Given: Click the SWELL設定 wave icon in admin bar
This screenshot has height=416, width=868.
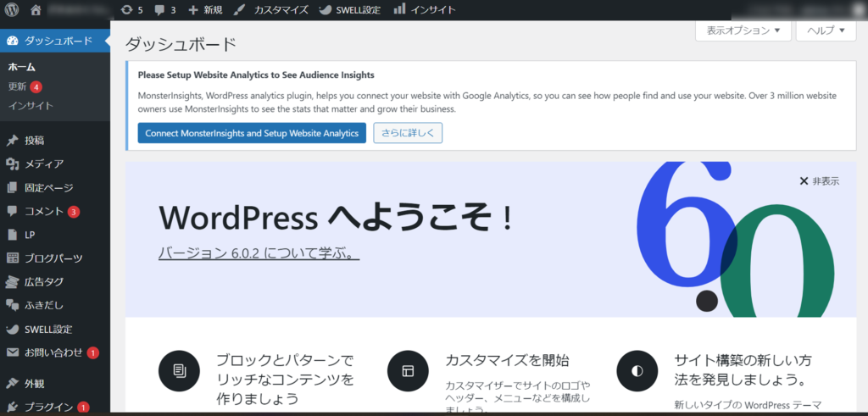Looking at the screenshot, I should tap(326, 10).
